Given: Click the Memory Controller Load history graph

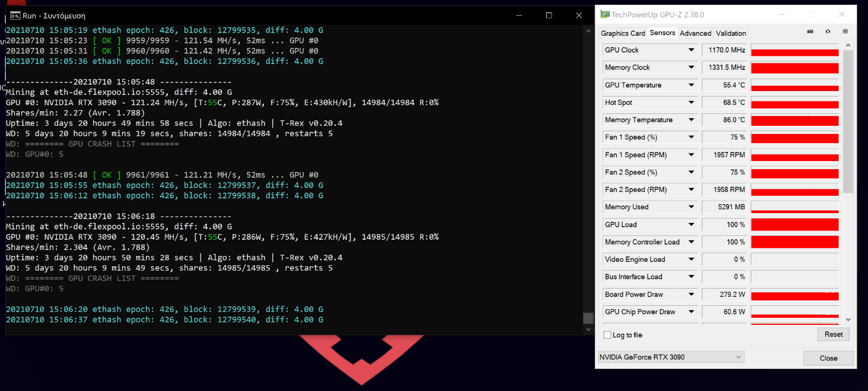Looking at the screenshot, I should coord(795,242).
